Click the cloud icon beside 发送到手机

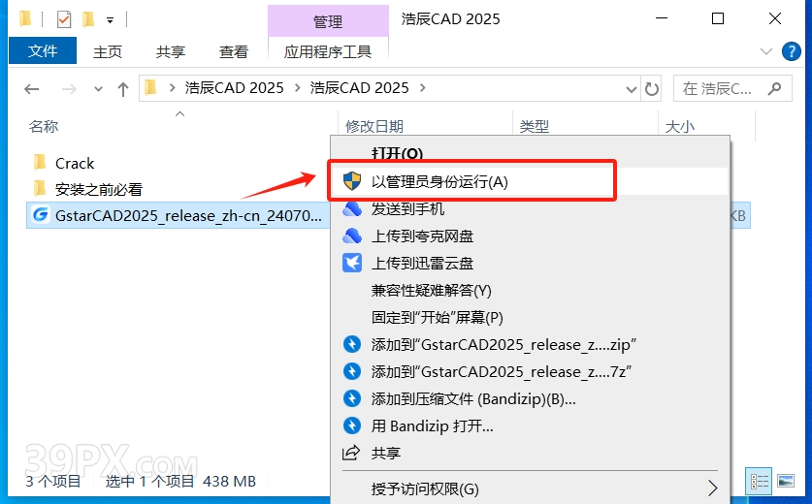352,208
